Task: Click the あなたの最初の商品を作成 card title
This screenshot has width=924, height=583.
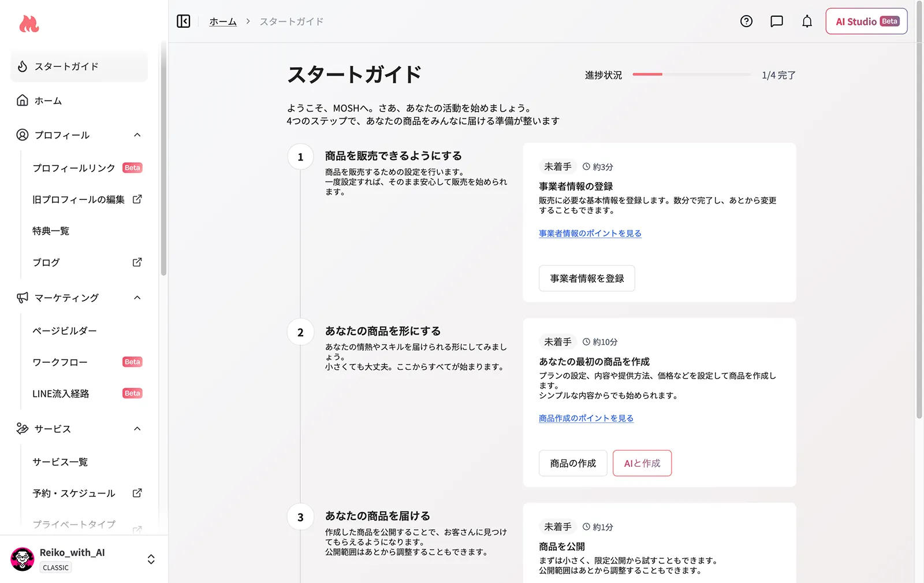Action: tap(594, 362)
